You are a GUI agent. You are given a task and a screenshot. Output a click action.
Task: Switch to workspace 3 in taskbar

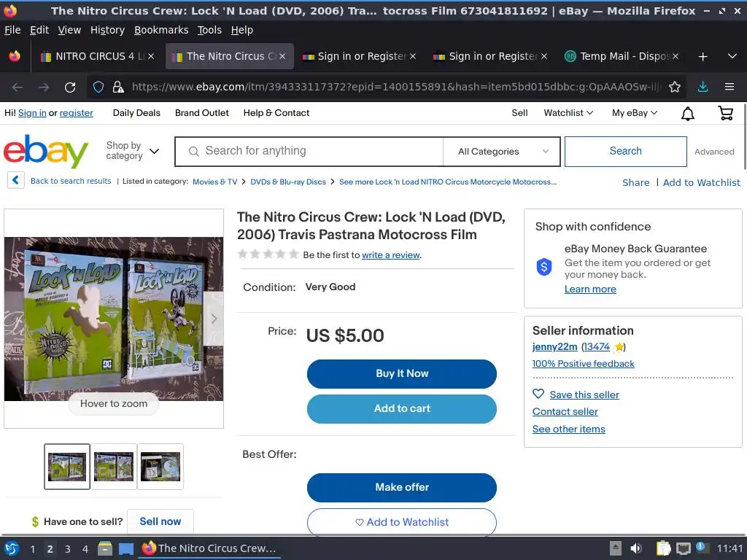point(68,549)
